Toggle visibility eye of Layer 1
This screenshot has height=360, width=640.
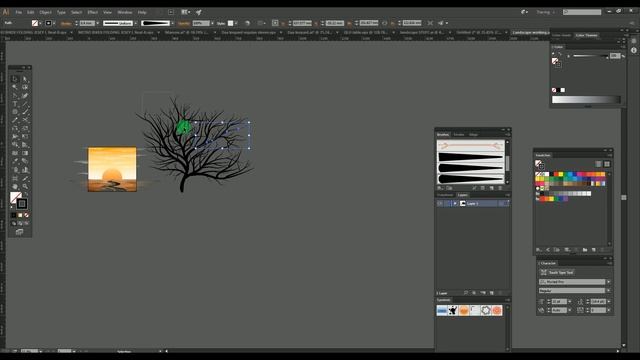point(440,203)
